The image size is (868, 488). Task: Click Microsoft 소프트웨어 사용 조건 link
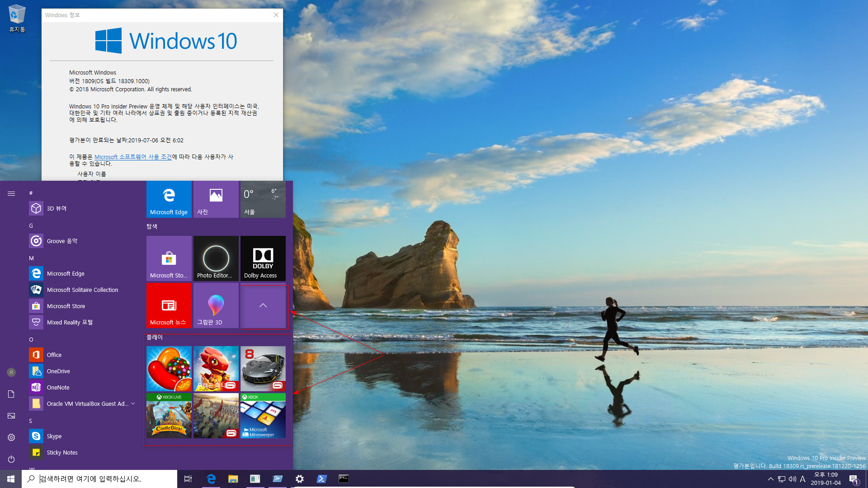pos(132,157)
